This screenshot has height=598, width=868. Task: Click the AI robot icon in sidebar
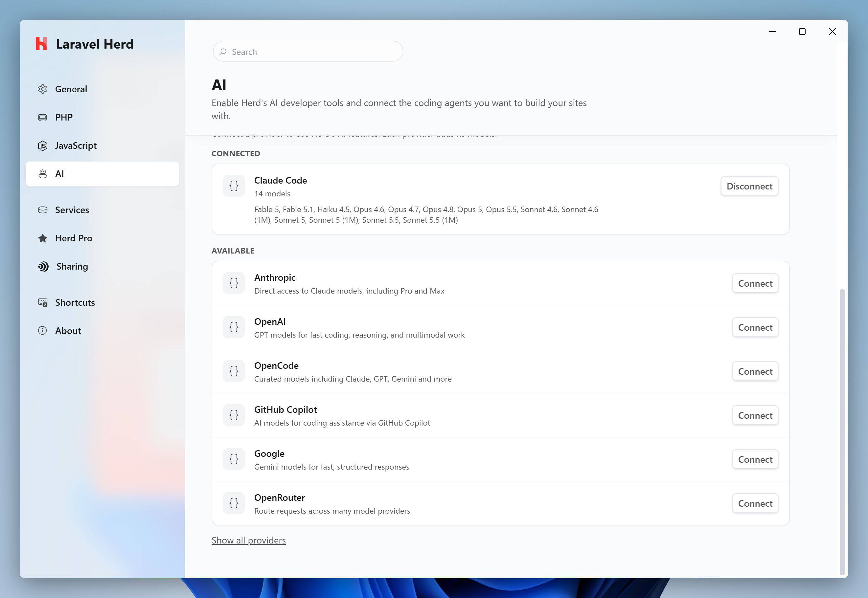pos(43,174)
